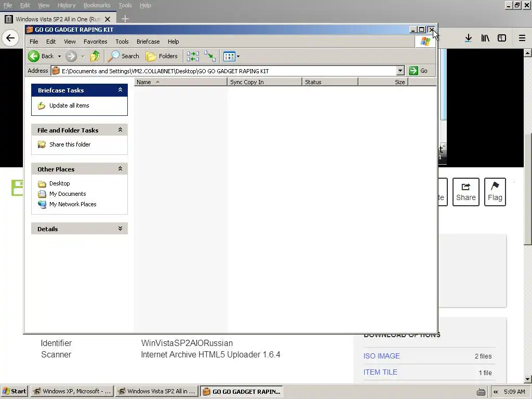Click the 5:09 AM system clock

coord(514,392)
